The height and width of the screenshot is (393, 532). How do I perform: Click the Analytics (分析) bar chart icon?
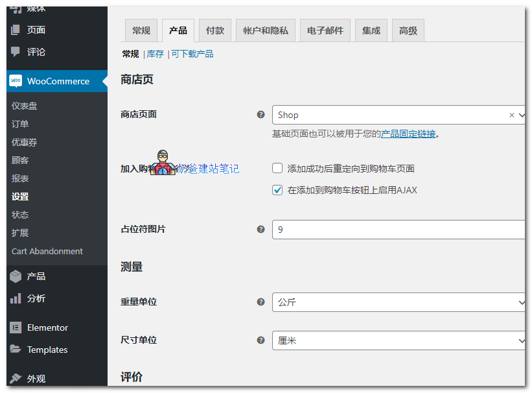16,298
